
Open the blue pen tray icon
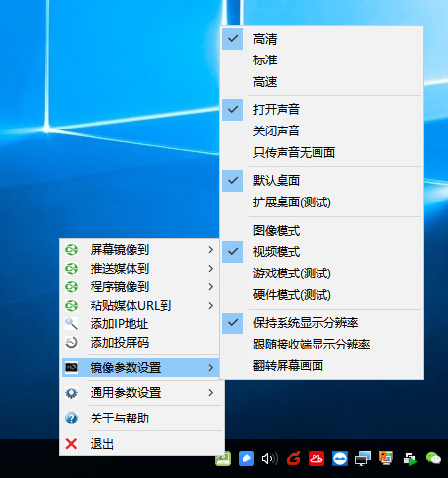[246, 459]
